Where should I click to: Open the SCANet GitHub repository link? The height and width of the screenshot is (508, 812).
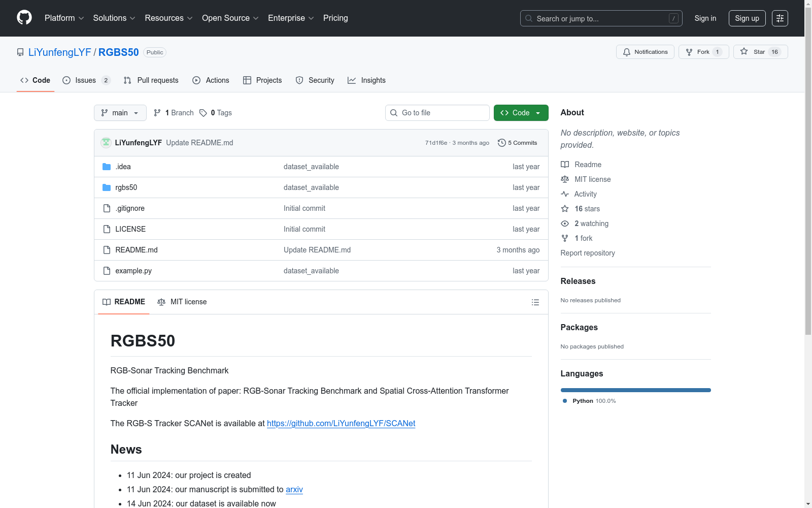click(341, 423)
